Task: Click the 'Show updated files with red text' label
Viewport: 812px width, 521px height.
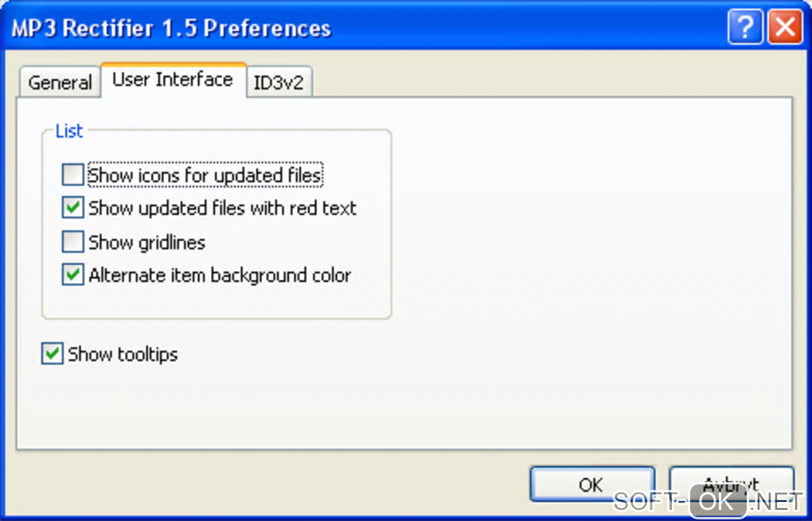Action: 222,208
